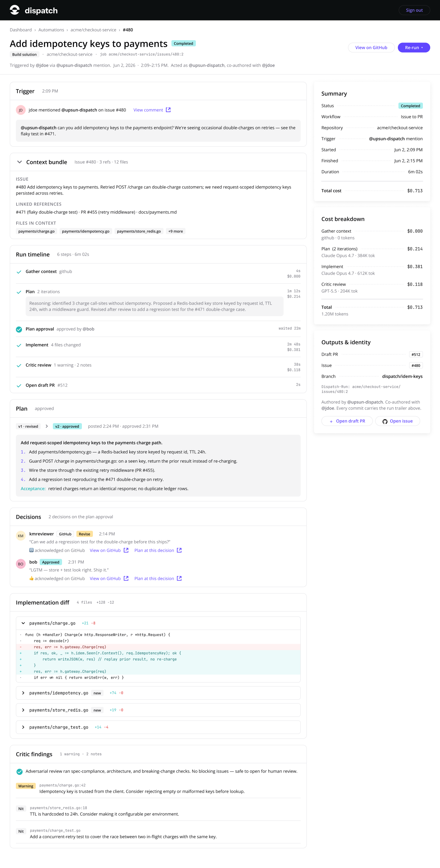Viewport: 440px width, 868px height.
Task: Open acme/checkout-service breadcrumb
Action: tap(93, 30)
